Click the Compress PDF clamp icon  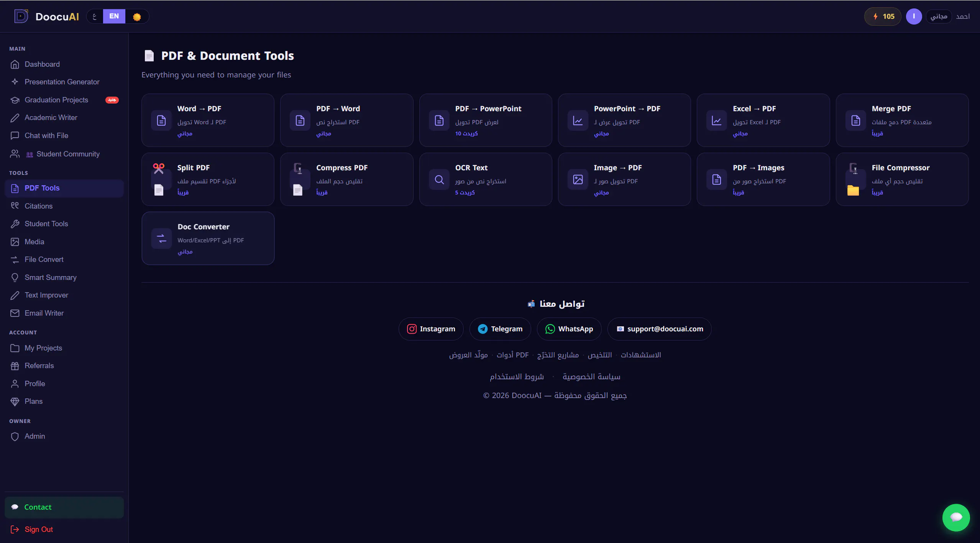click(x=298, y=168)
